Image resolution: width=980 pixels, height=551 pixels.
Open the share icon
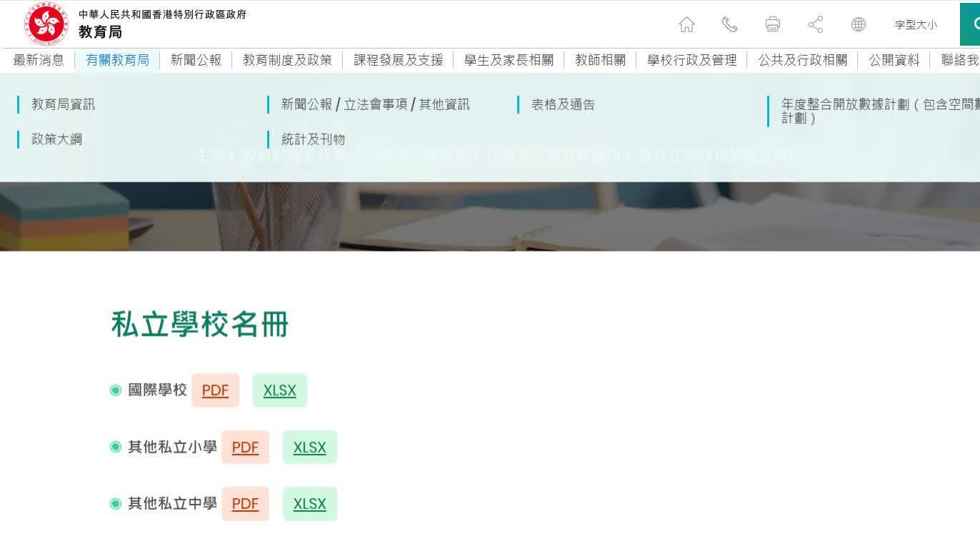click(815, 25)
